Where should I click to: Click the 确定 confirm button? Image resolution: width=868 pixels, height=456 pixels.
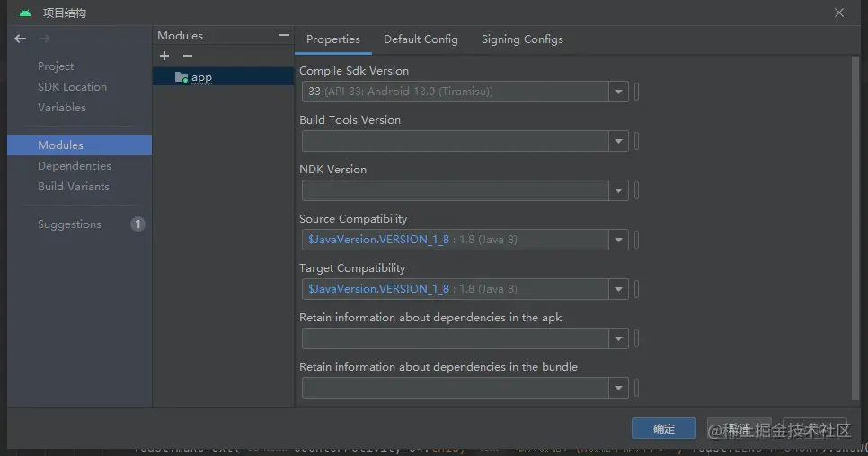tap(663, 429)
